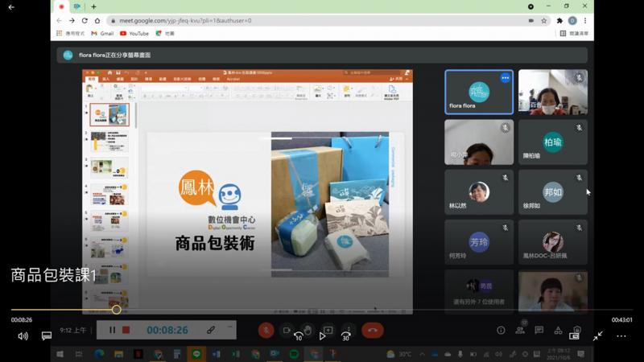The height and width of the screenshot is (362, 644).
Task: Open the Windows Start menu
Action: (60, 354)
